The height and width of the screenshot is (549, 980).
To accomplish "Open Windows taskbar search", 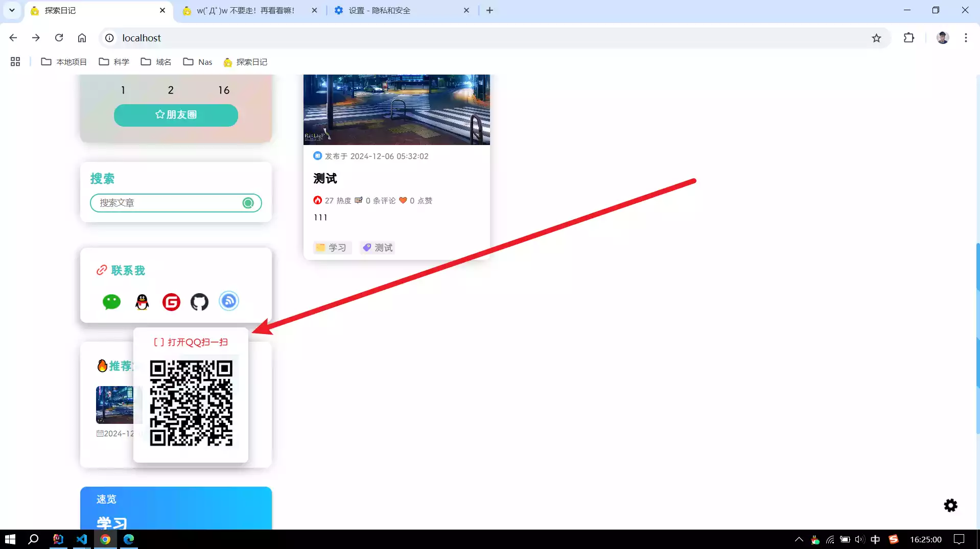I will click(33, 539).
